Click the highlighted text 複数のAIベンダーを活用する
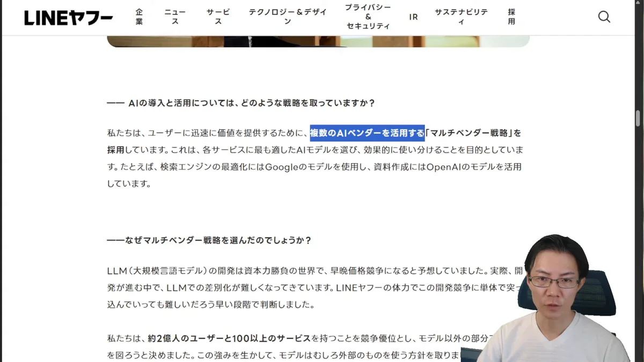644x362 pixels. [367, 132]
